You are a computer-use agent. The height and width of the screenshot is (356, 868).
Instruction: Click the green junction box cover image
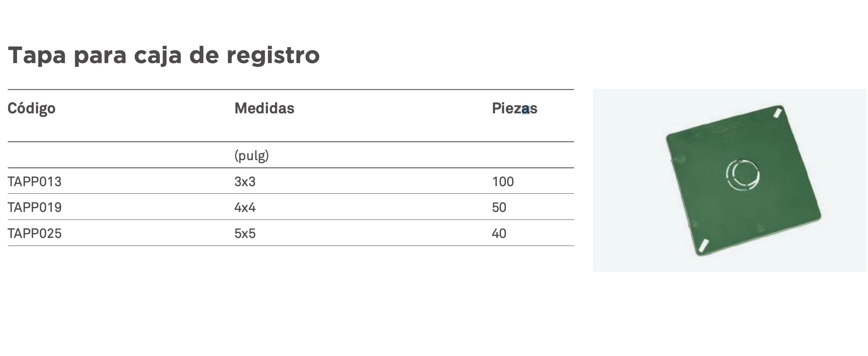click(730, 180)
